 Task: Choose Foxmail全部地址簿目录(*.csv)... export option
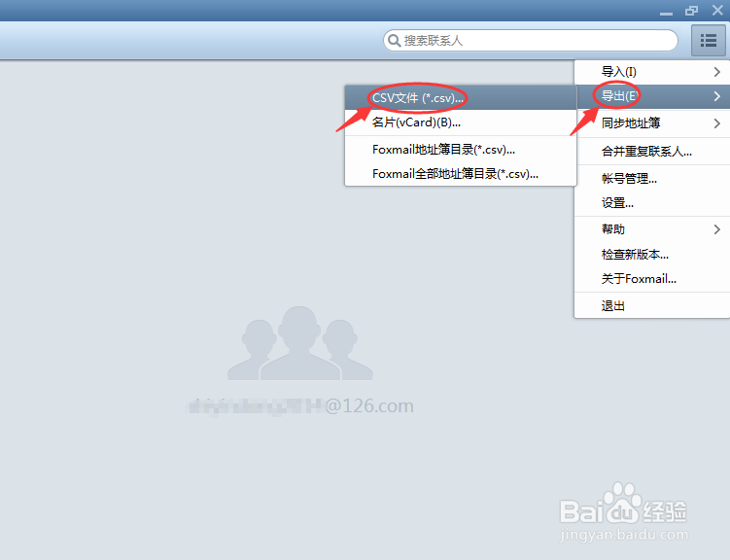[x=461, y=174]
